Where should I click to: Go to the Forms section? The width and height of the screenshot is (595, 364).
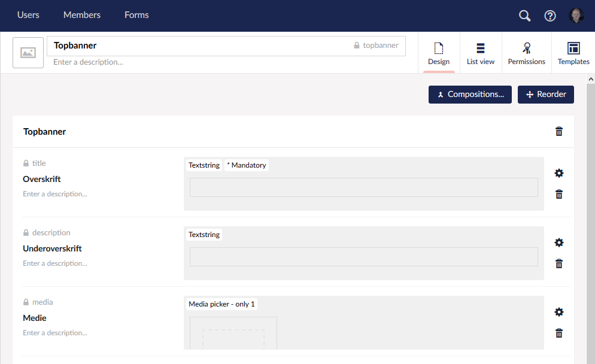click(x=136, y=15)
